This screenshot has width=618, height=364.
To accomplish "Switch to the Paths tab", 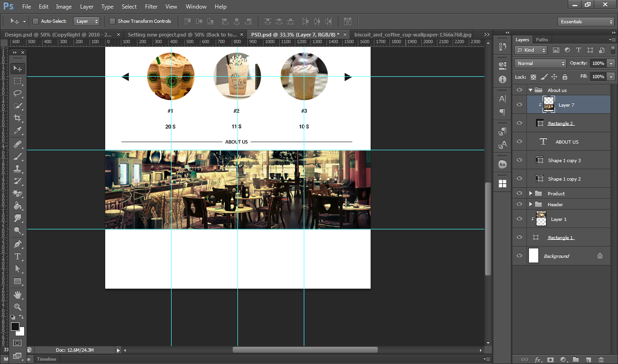I will tap(542, 40).
